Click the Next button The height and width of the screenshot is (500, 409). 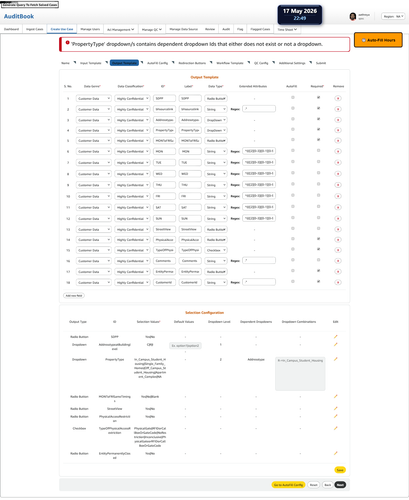340,485
